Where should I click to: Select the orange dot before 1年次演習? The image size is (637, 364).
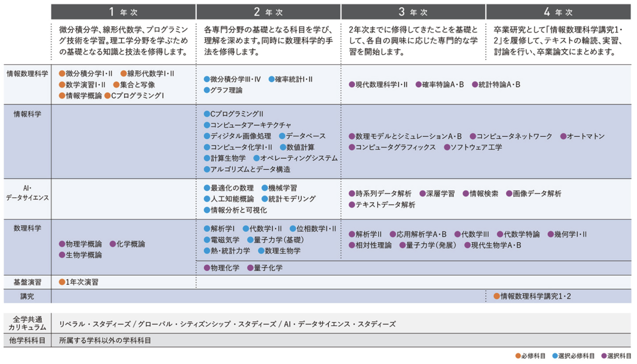62,282
